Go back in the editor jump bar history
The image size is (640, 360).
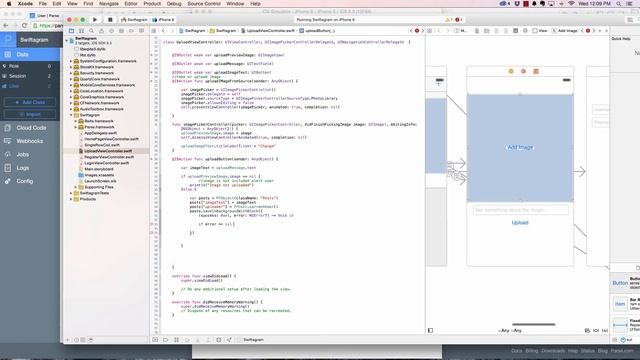(x=163, y=31)
